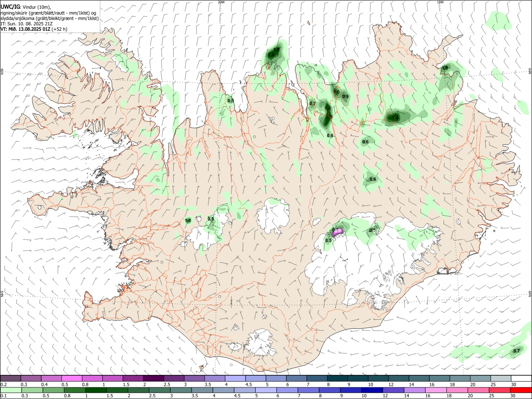Viewport: 532px width, 399px height.
Task: Select the darkest green 1–1.5 swatch in the lower legend
Action: click(x=96, y=390)
